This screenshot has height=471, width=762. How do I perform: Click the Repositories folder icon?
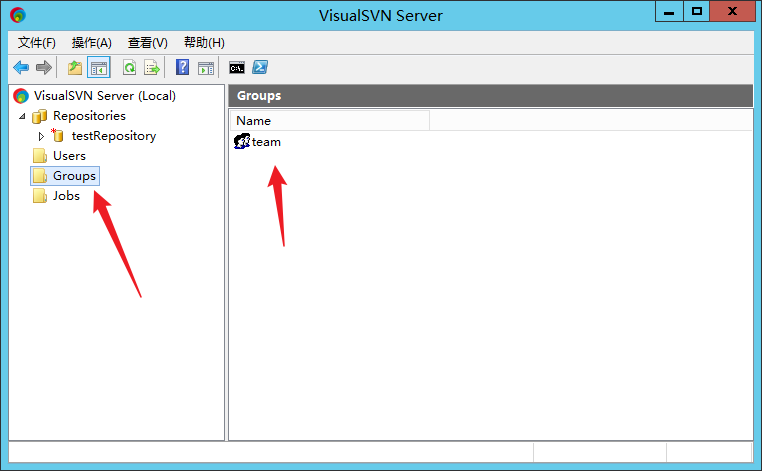coord(39,116)
